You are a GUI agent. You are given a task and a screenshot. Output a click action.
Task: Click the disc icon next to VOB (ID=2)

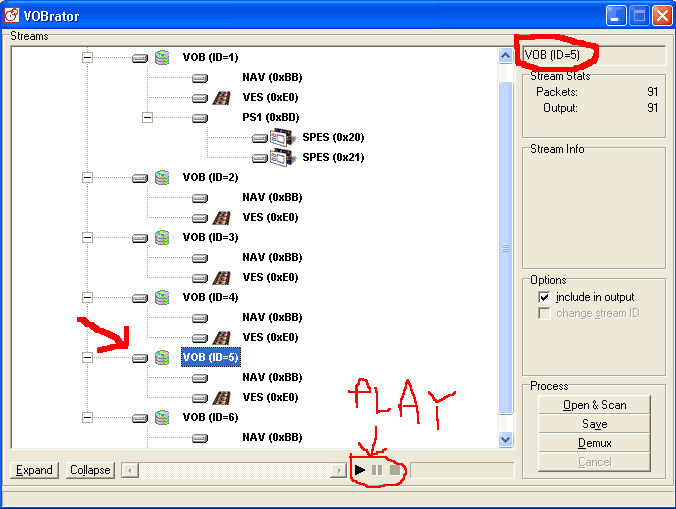[x=162, y=177]
